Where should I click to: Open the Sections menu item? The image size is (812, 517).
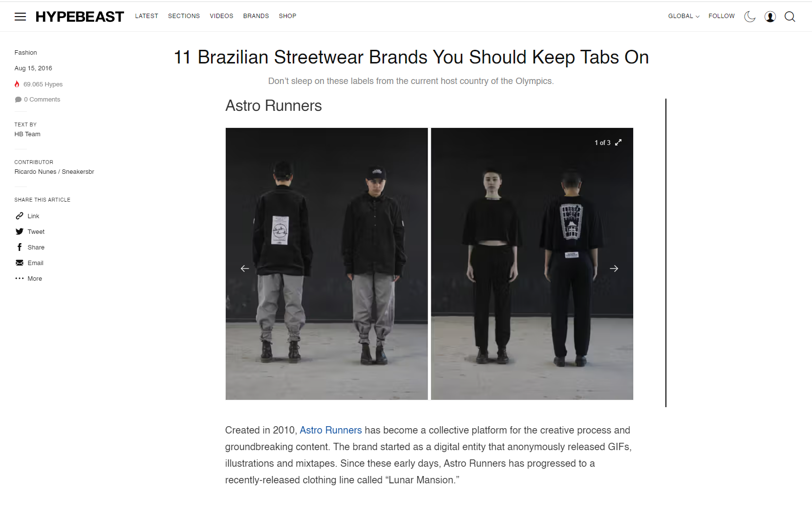(x=184, y=16)
